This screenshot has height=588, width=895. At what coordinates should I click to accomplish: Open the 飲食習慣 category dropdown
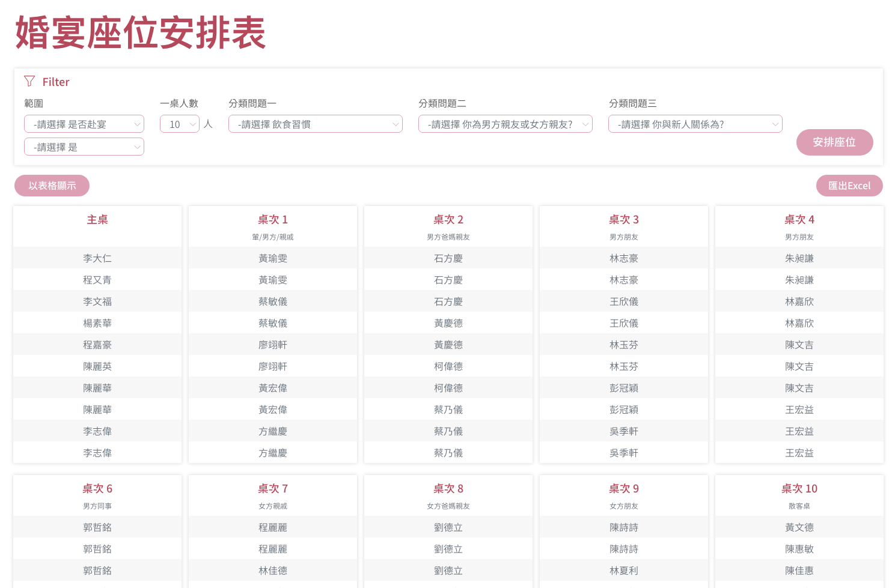pyautogui.click(x=315, y=124)
